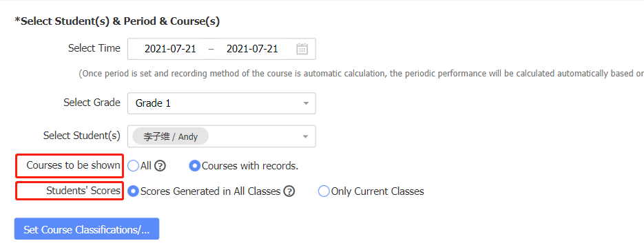This screenshot has width=644, height=252.
Task: Click the Select Time label
Action: point(94,48)
